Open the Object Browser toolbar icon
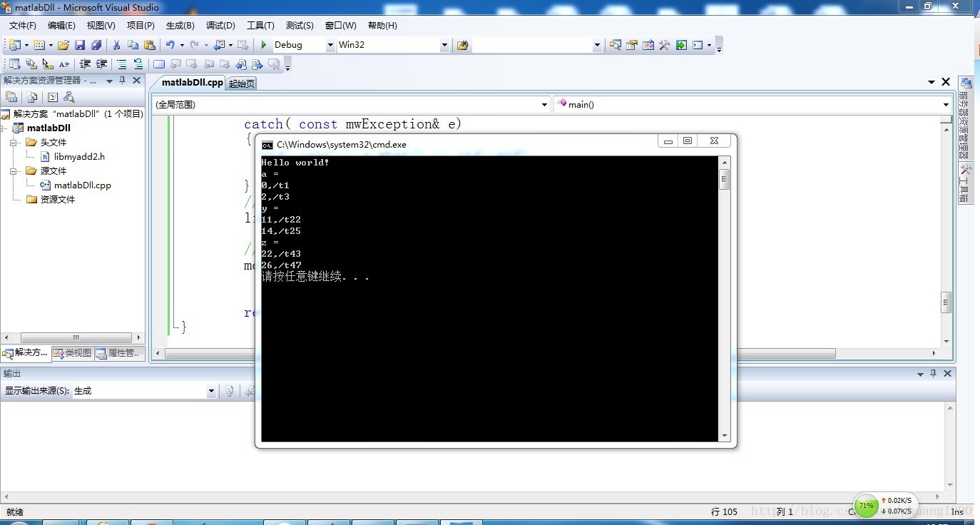The height and width of the screenshot is (525, 980). coord(648,45)
